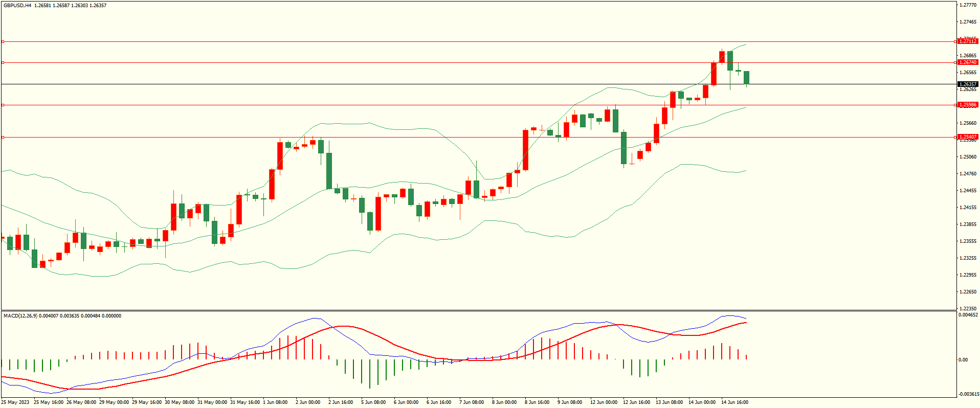This screenshot has width=980, height=408.
Task: Click the 0.004652 MACD scale value
Action: tap(968, 315)
